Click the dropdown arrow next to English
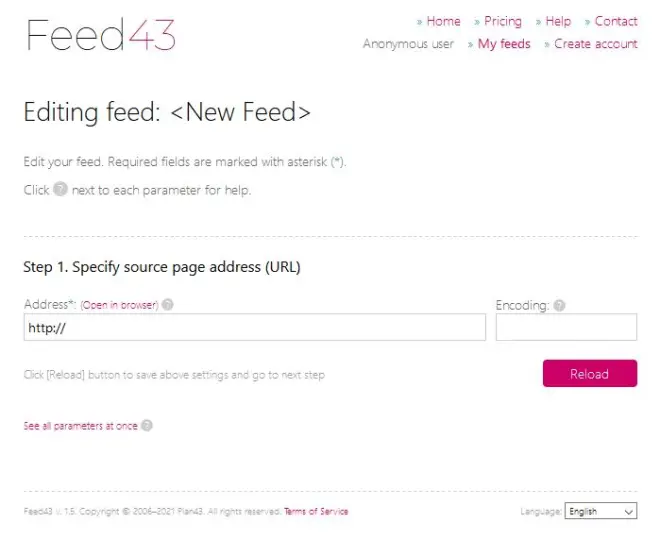This screenshot has height=556, width=660. pyautogui.click(x=628, y=512)
